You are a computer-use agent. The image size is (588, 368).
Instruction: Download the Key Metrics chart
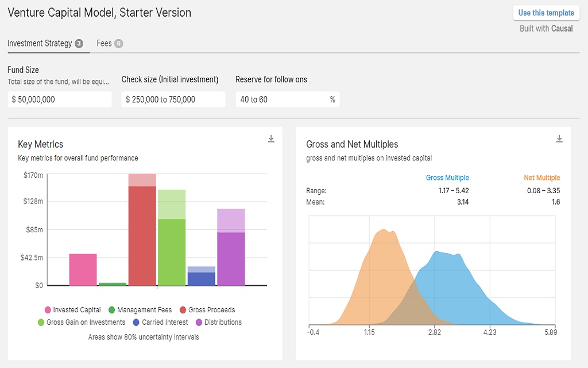click(x=271, y=139)
